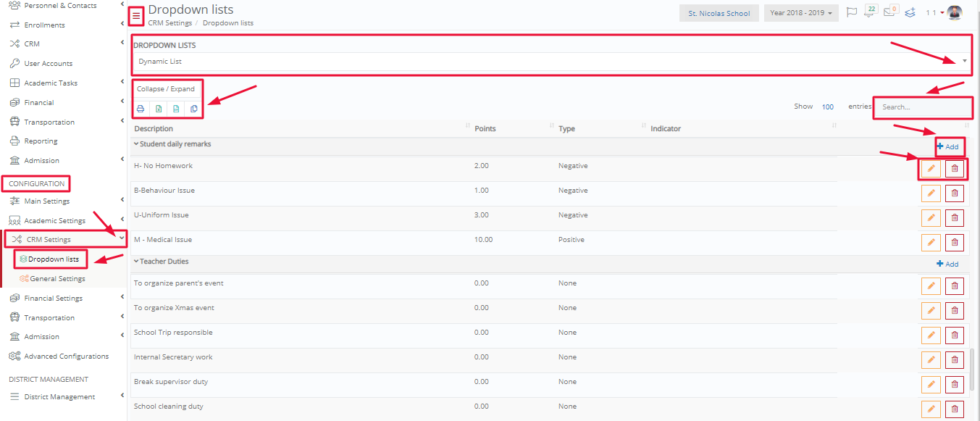
Task: Open the user profile avatar
Action: (955, 12)
